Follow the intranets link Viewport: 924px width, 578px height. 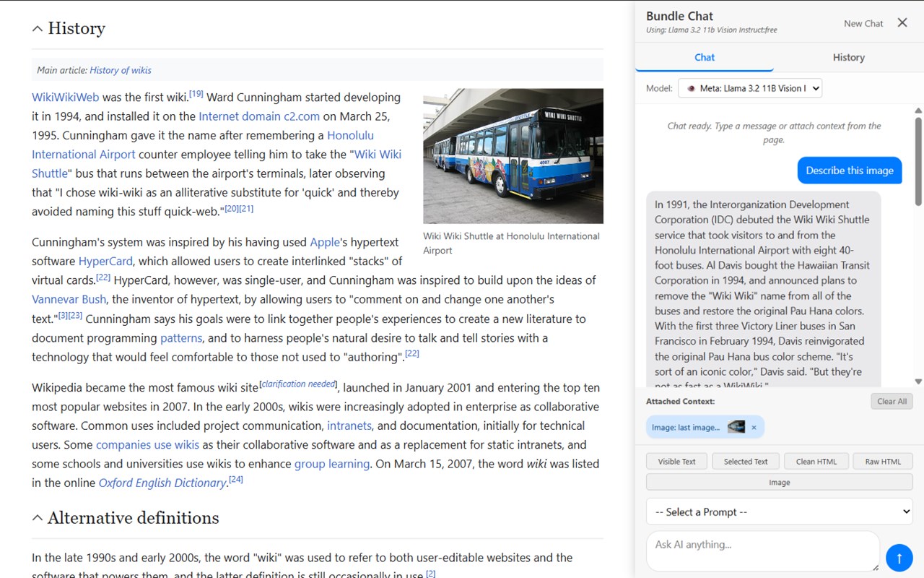[x=349, y=426]
